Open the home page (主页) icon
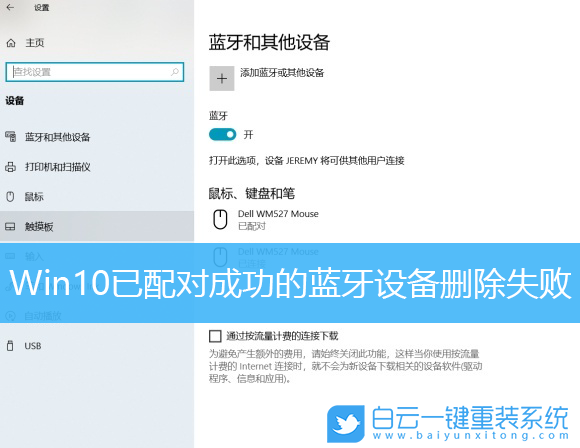The image size is (580, 448). point(11,43)
